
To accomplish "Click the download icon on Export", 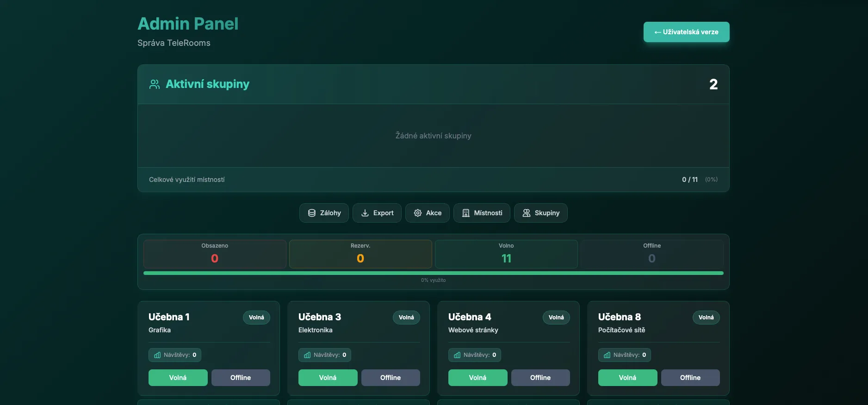I will click(x=365, y=213).
